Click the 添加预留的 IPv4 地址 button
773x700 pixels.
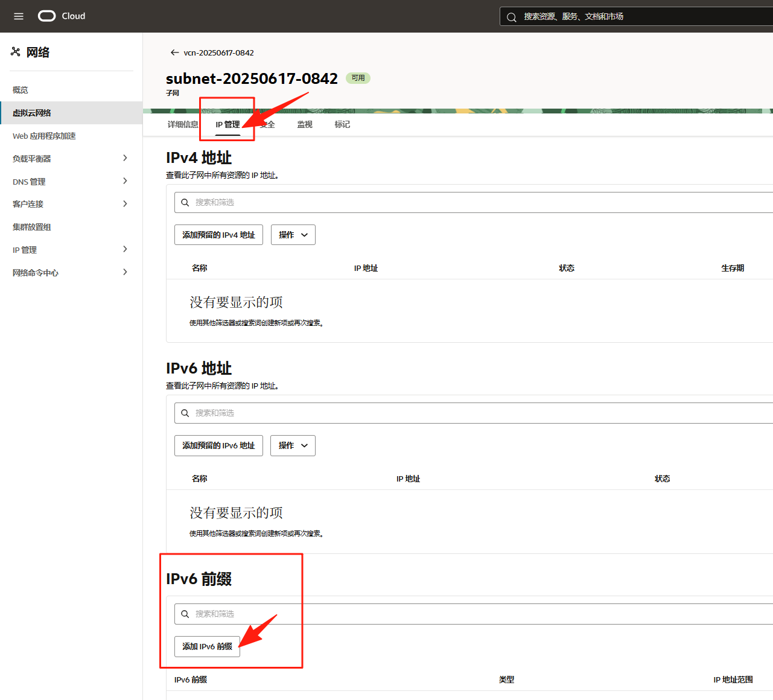click(x=218, y=235)
